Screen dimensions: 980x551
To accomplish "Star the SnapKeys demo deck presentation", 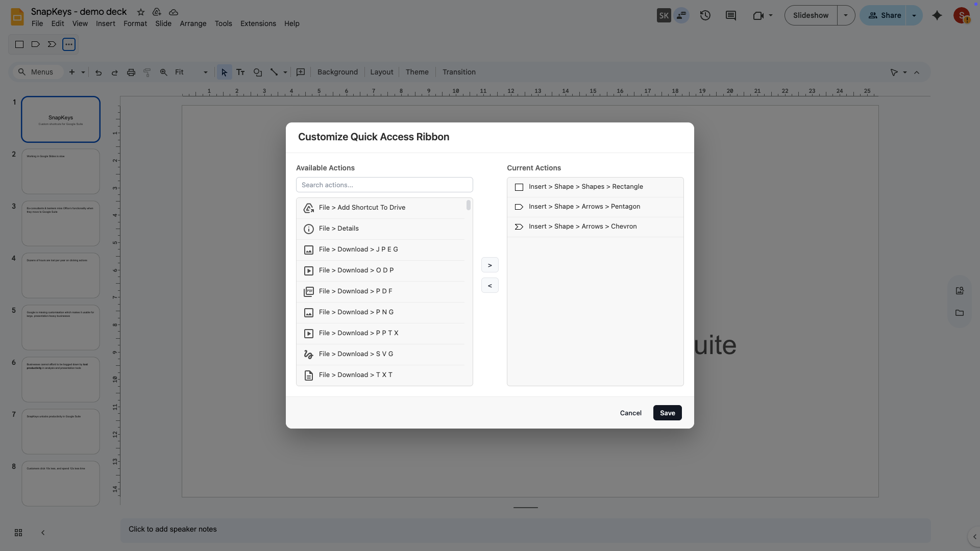I will 140,12.
